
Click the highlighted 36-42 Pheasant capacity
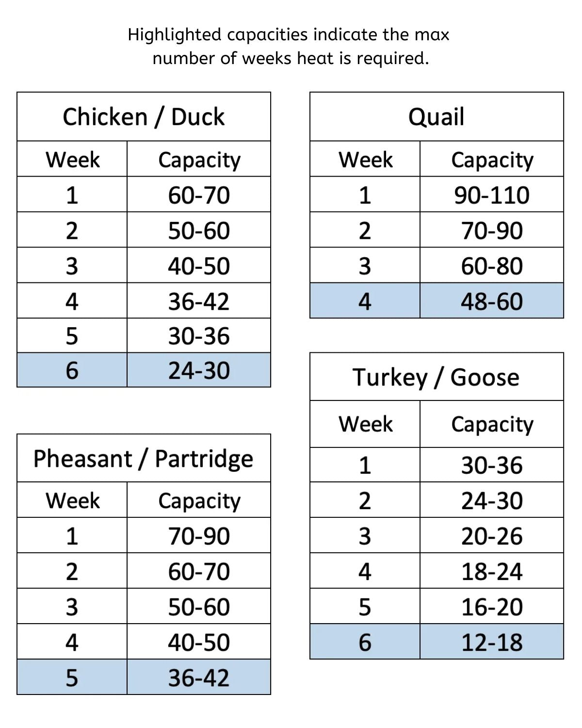click(199, 678)
